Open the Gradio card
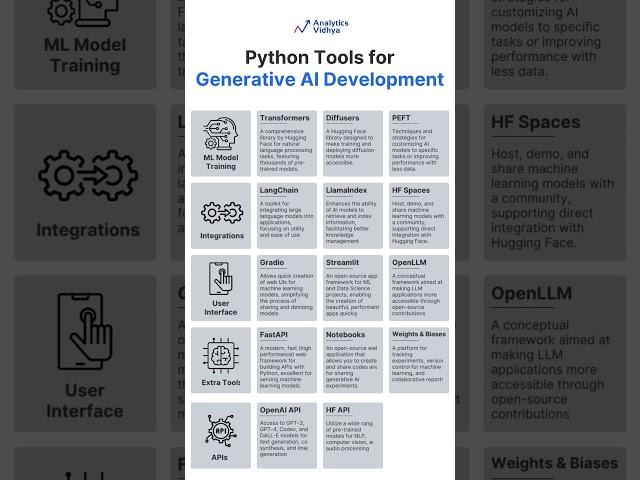This screenshot has width=640, height=480. [287, 288]
